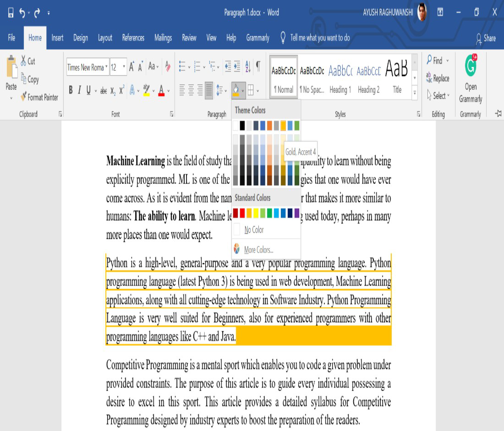The image size is (504, 431).
Task: Pick purple in Standard Colors
Action: [297, 213]
